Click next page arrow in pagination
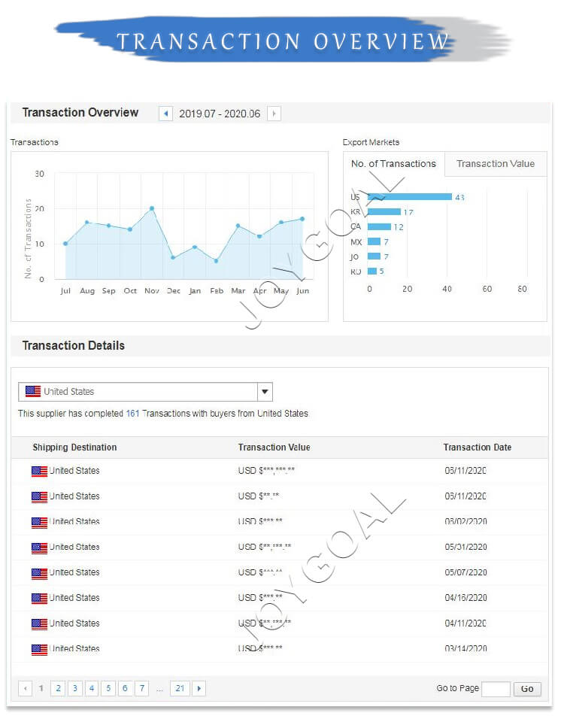The width and height of the screenshot is (564, 728). coord(199,688)
